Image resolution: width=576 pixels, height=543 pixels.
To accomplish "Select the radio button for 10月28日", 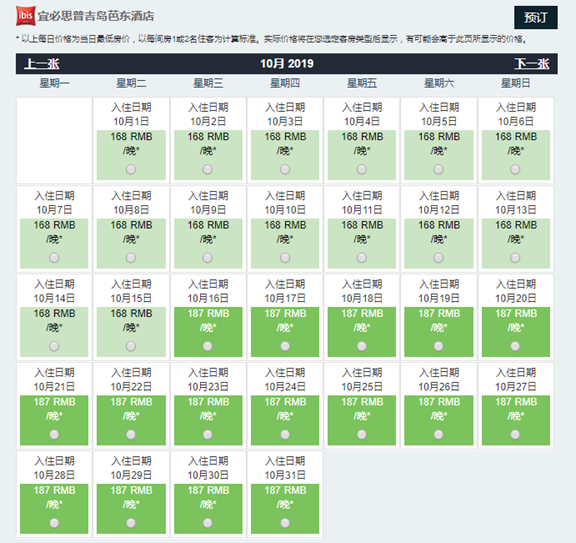I will (x=54, y=523).
